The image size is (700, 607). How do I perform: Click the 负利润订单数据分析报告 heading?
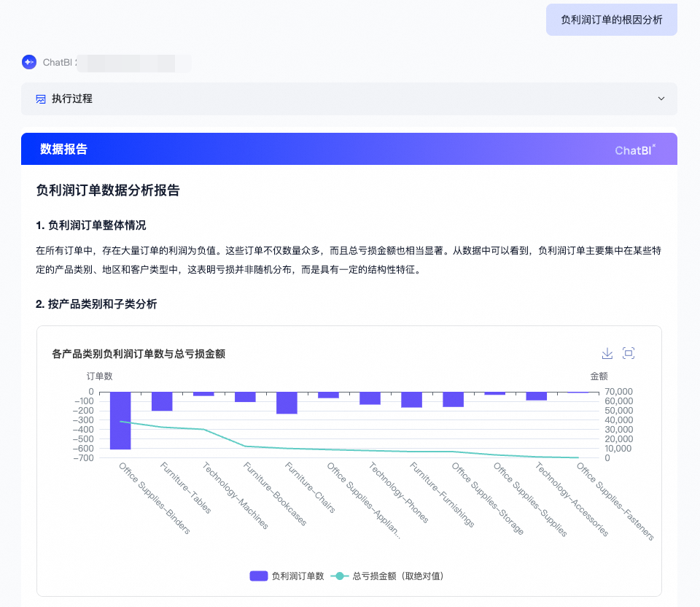[x=108, y=191]
